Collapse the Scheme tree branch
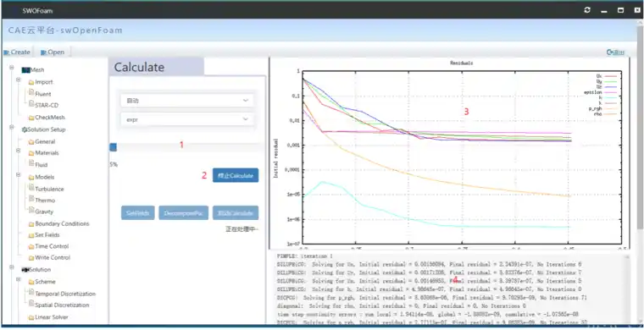The image size is (644, 330). 18,279
